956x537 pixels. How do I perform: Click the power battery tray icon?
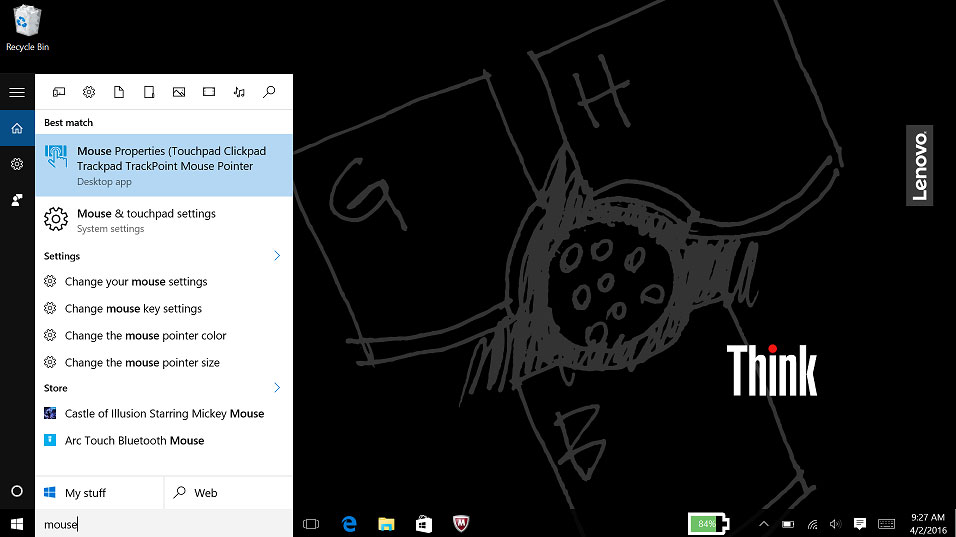788,524
